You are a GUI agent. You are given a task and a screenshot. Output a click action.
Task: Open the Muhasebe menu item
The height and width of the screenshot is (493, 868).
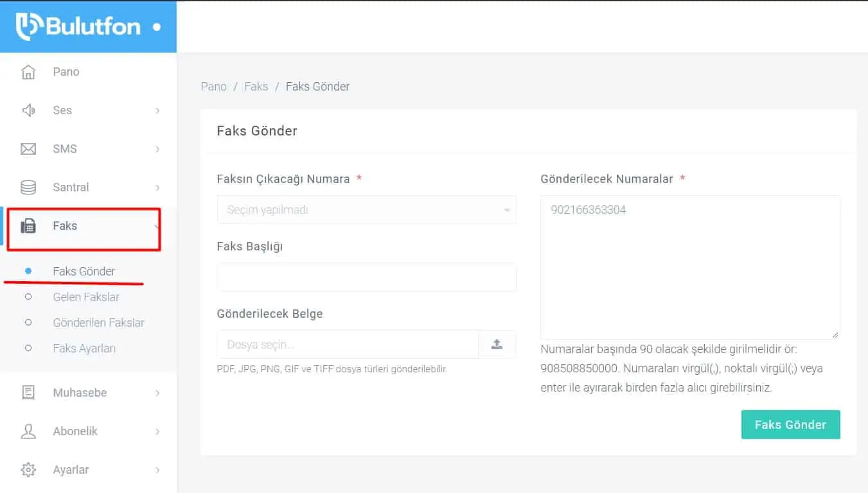(88, 393)
